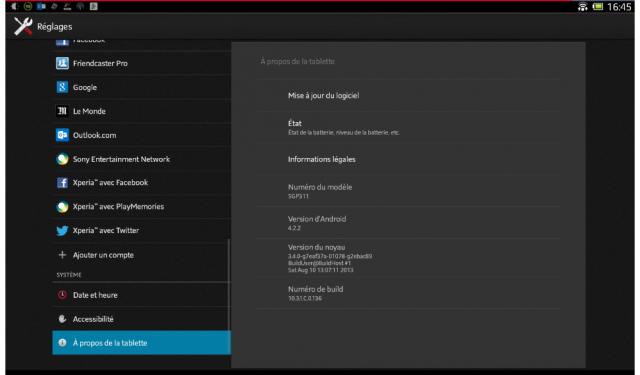Open the Le Monde account icon
Image resolution: width=640 pixels, height=375 pixels.
point(62,111)
